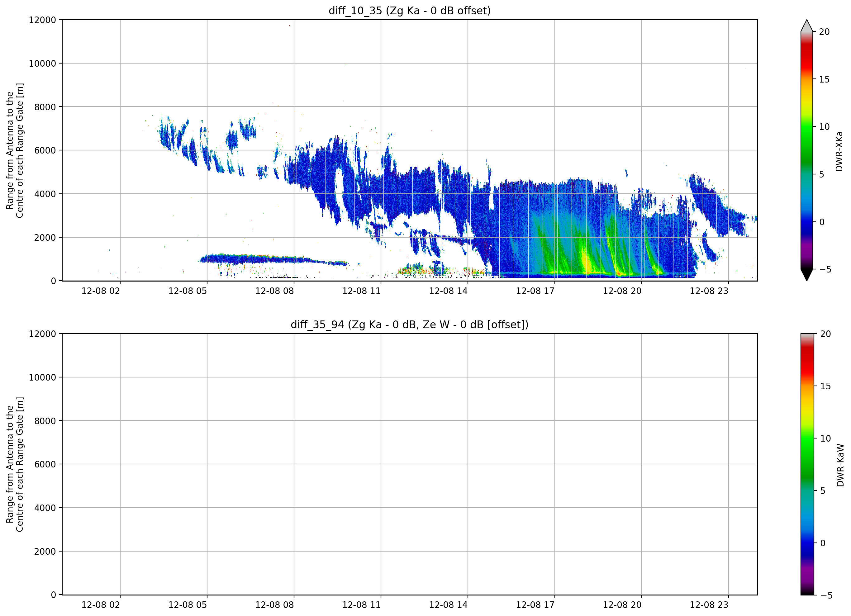
Task: Click time label 12-08 02 under diff_10_35 plot
Action: 101,291
